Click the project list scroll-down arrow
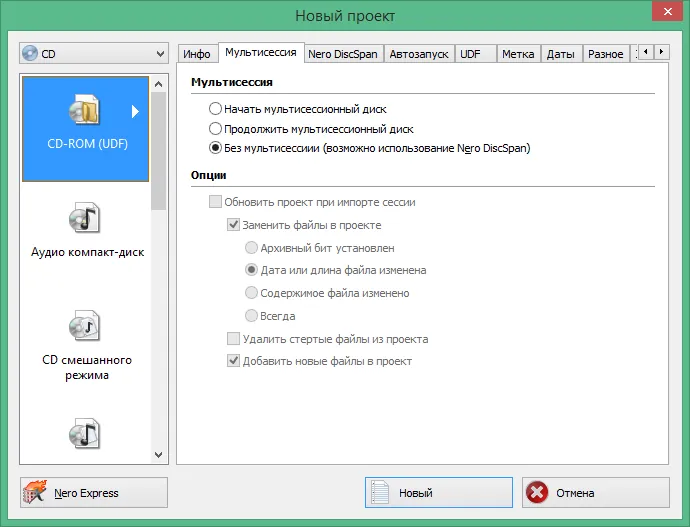690x527 pixels. [158, 455]
